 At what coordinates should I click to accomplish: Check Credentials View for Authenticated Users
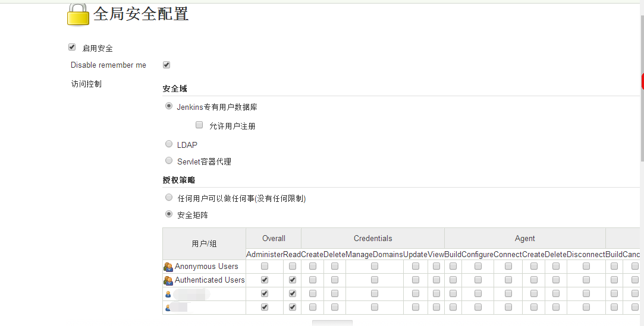(x=436, y=280)
